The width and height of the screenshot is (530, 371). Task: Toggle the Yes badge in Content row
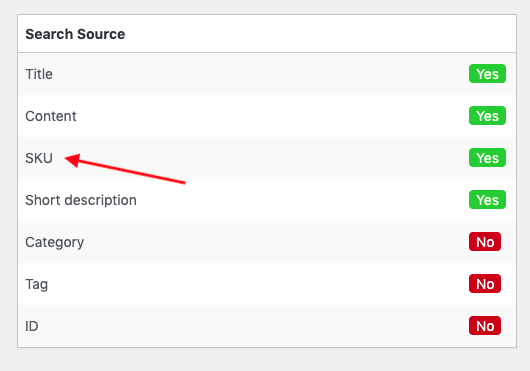487,116
